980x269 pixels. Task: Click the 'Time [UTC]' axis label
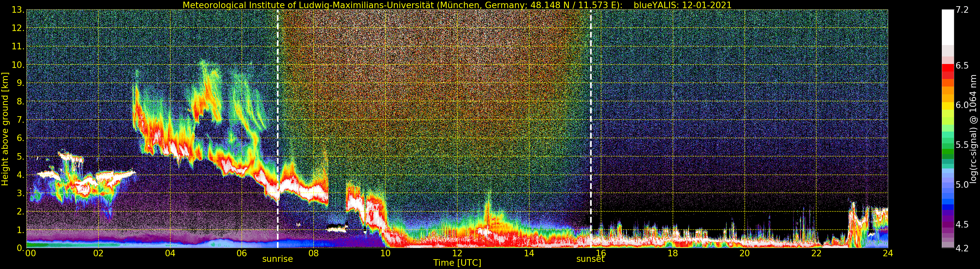[x=457, y=263]
